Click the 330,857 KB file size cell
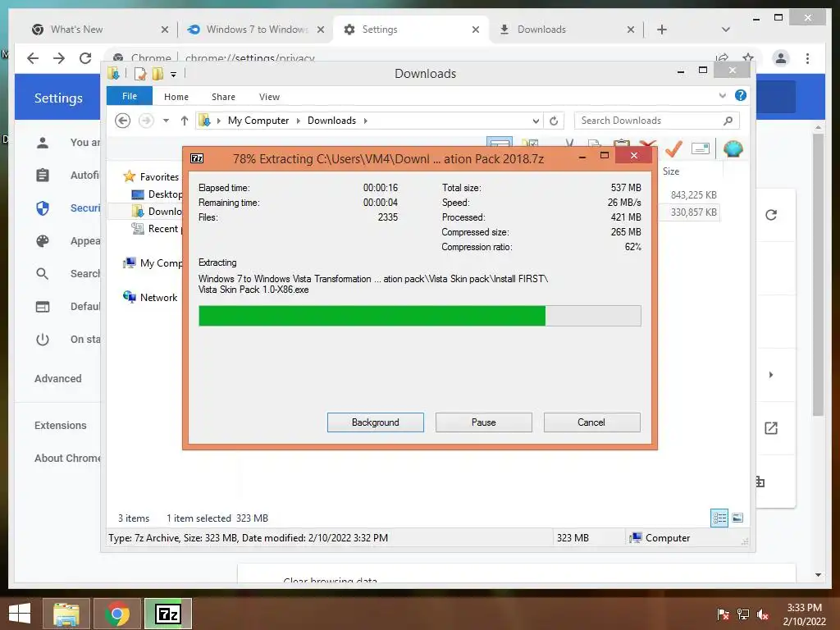Viewport: 840px width, 630px height. click(x=693, y=212)
